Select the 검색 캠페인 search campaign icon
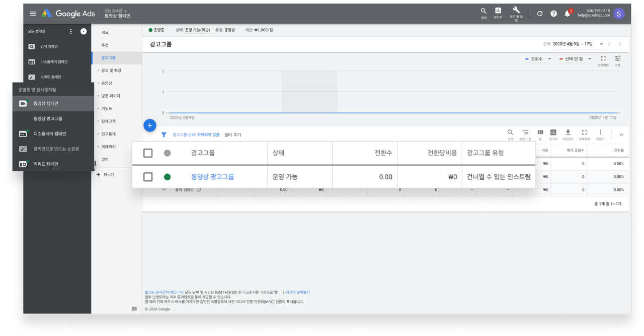 (x=32, y=46)
